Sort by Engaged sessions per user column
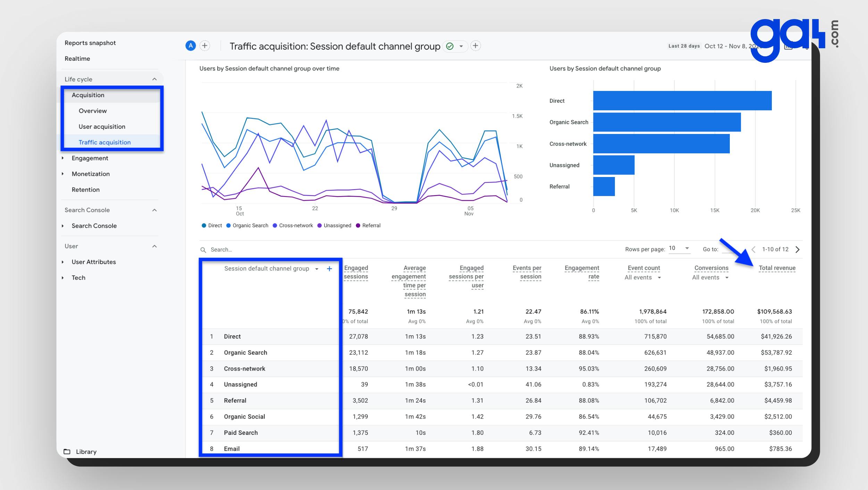 point(466,277)
